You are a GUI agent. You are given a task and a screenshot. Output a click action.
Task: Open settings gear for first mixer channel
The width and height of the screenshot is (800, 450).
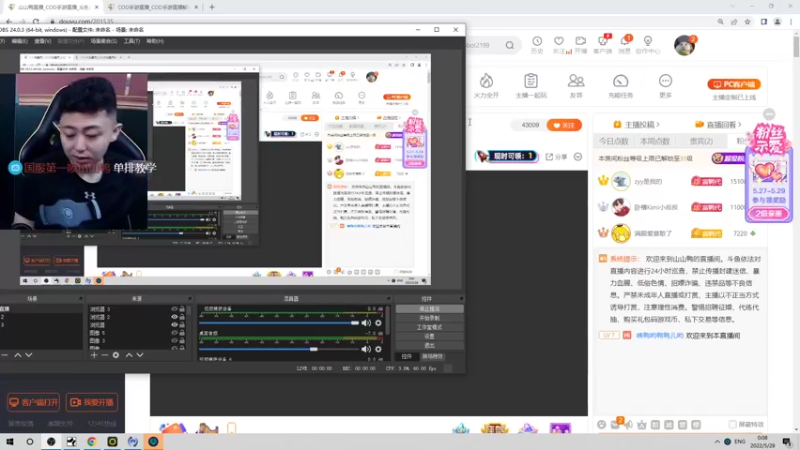pyautogui.click(x=378, y=323)
